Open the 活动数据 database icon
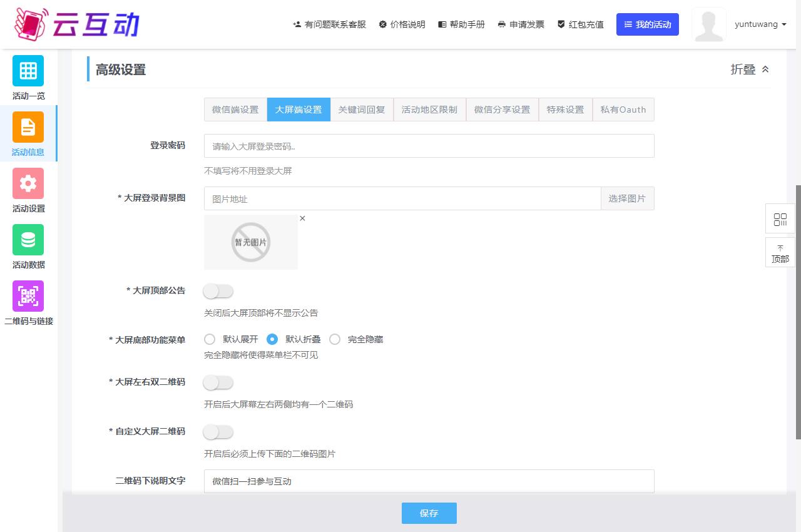801x532 pixels. coord(28,240)
